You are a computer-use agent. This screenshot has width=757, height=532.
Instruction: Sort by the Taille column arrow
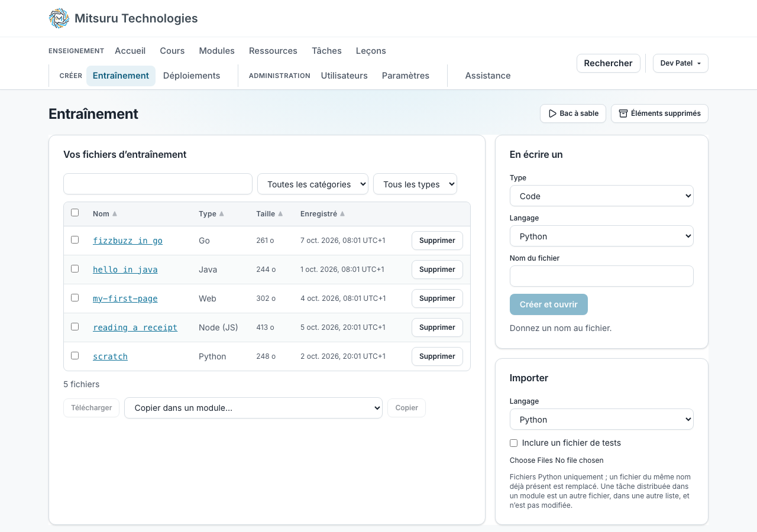click(280, 214)
